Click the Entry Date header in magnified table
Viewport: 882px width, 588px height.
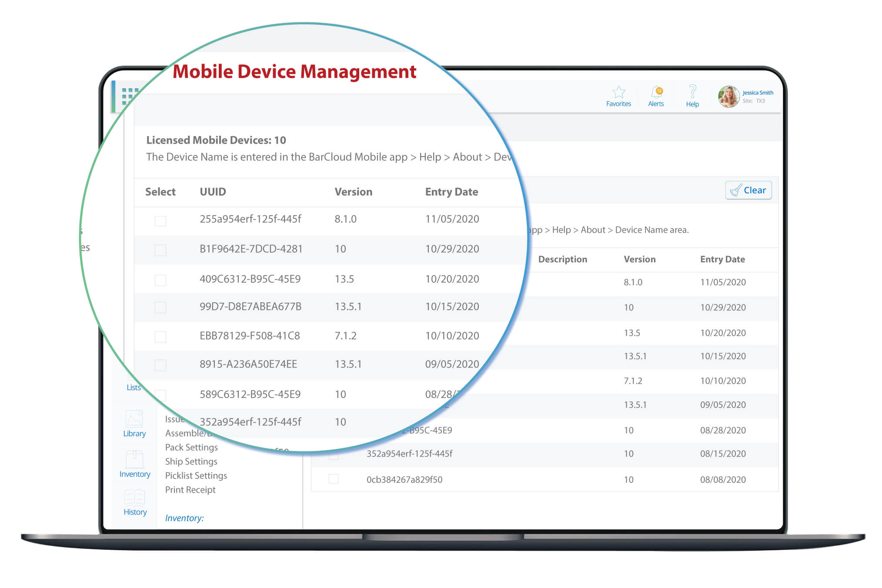point(451,192)
